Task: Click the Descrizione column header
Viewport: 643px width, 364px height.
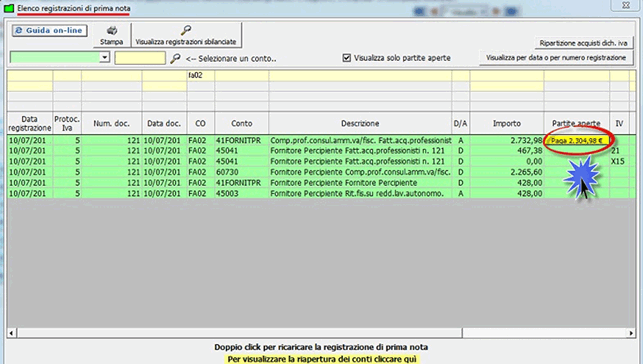Action: [x=360, y=123]
